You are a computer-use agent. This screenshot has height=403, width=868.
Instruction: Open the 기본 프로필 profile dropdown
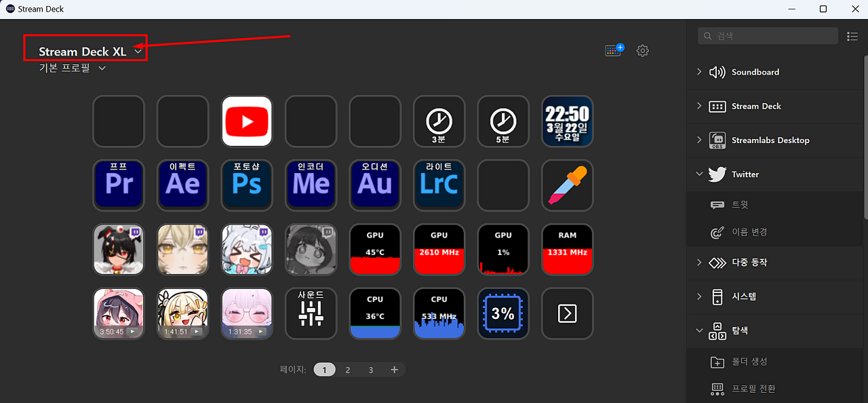point(73,68)
